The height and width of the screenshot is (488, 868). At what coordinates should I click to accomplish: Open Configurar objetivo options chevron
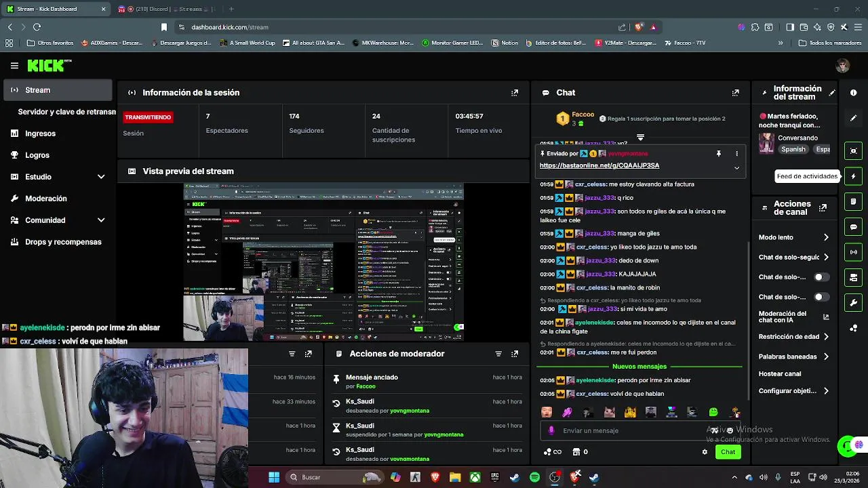[826, 391]
